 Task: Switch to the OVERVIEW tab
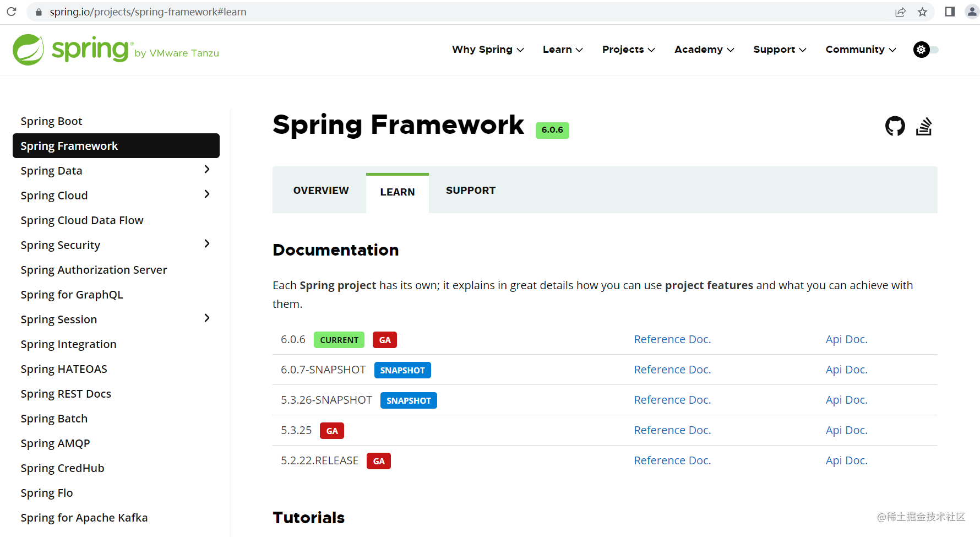(321, 191)
